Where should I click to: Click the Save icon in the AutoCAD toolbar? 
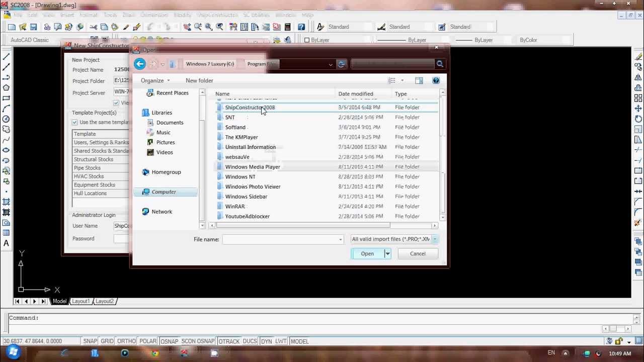pos(33,27)
